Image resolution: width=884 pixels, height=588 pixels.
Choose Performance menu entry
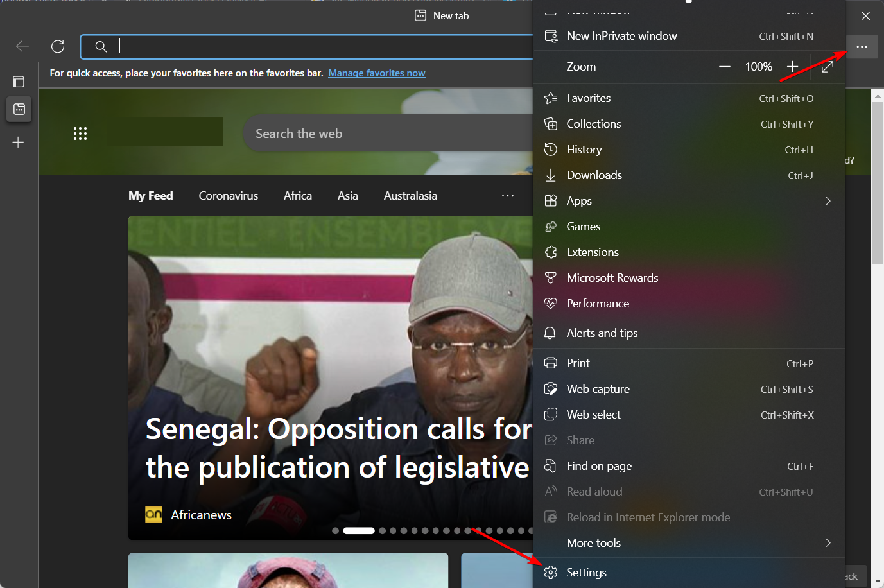pyautogui.click(x=689, y=304)
